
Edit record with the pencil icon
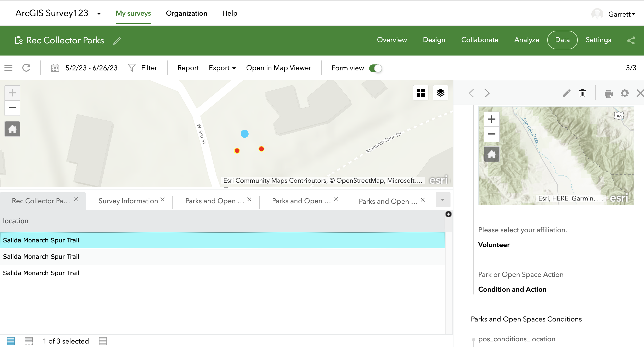(x=566, y=93)
